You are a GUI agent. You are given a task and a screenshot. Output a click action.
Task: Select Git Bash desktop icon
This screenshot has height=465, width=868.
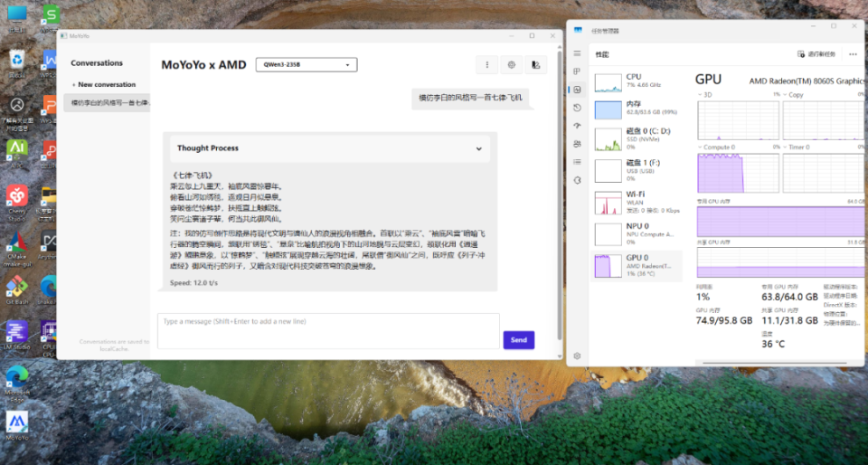17,290
